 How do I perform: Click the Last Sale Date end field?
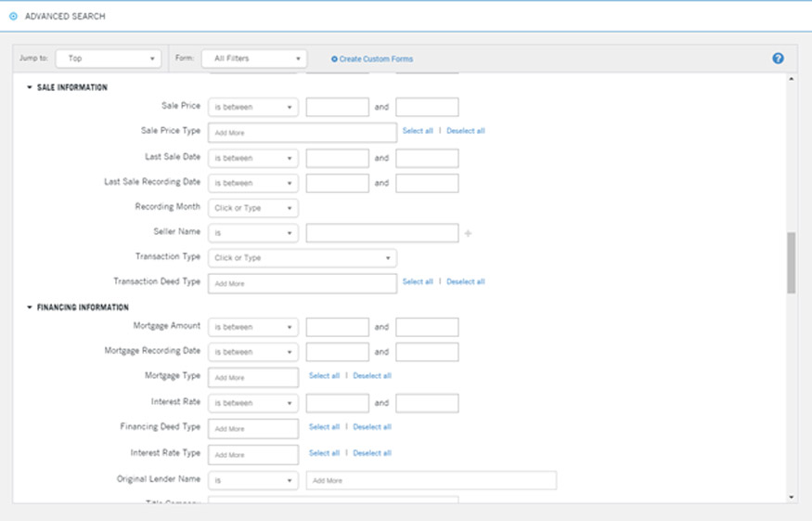427,158
